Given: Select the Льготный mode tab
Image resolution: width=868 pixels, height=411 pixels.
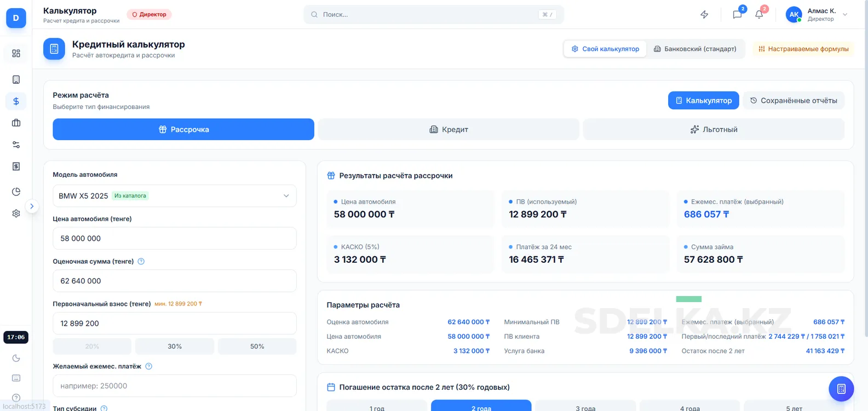Looking at the screenshot, I should coord(714,130).
